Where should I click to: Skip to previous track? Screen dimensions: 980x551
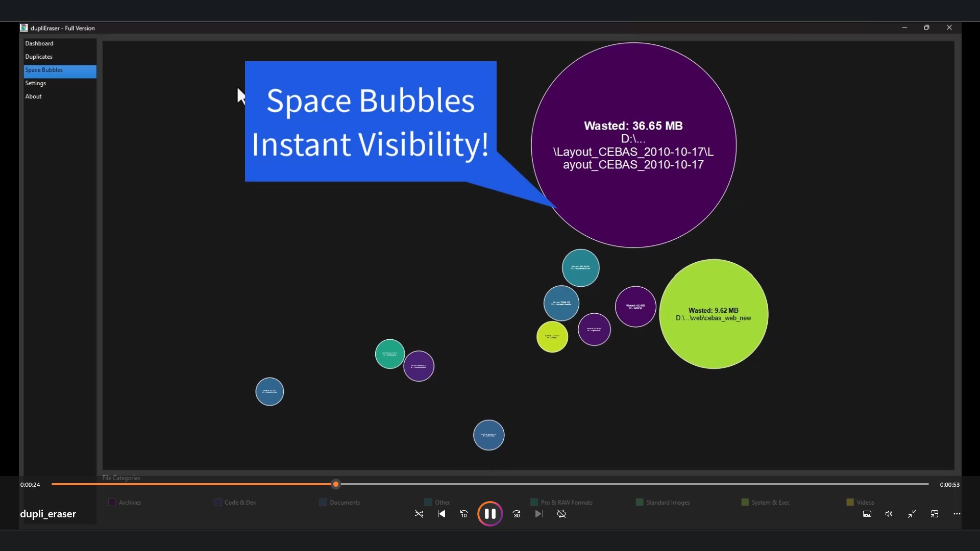click(442, 514)
